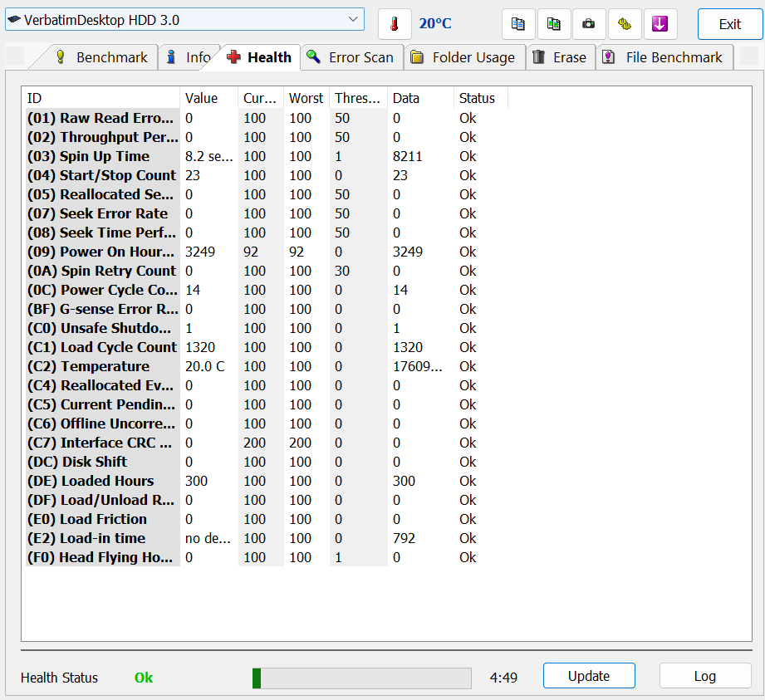Open the options wrench icon
The image size is (765, 700).
coord(625,24)
